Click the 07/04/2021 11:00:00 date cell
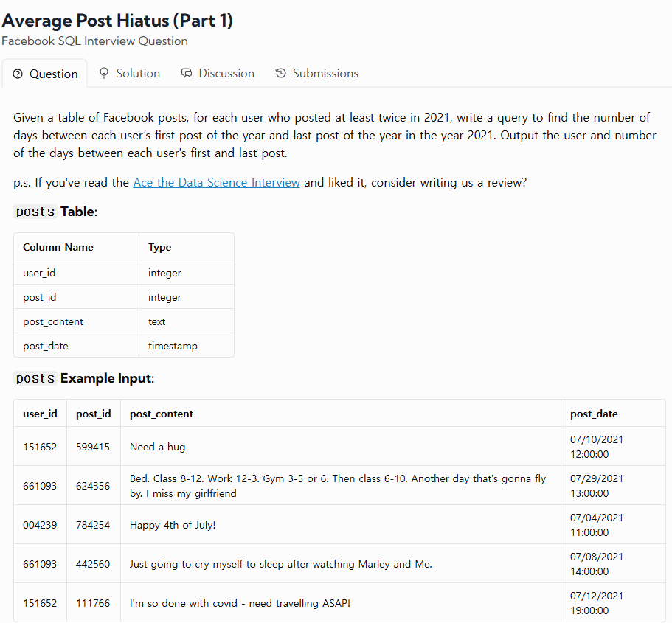The image size is (672, 623). tap(613, 524)
